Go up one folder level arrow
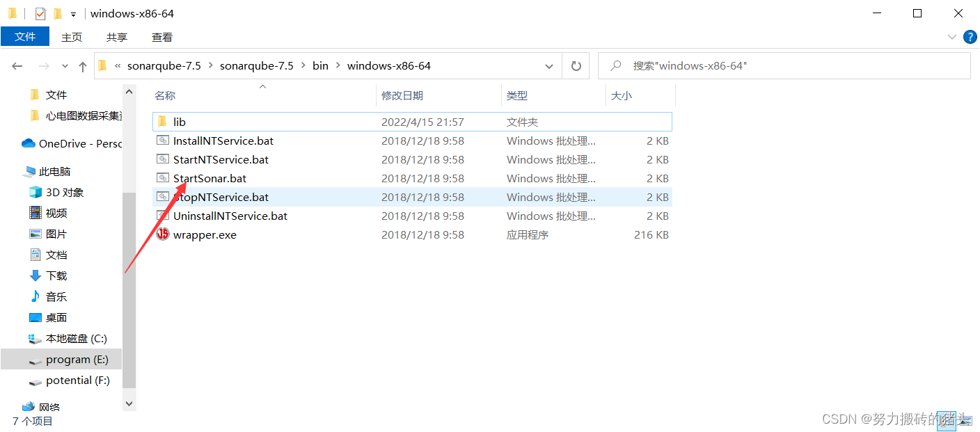 [83, 66]
